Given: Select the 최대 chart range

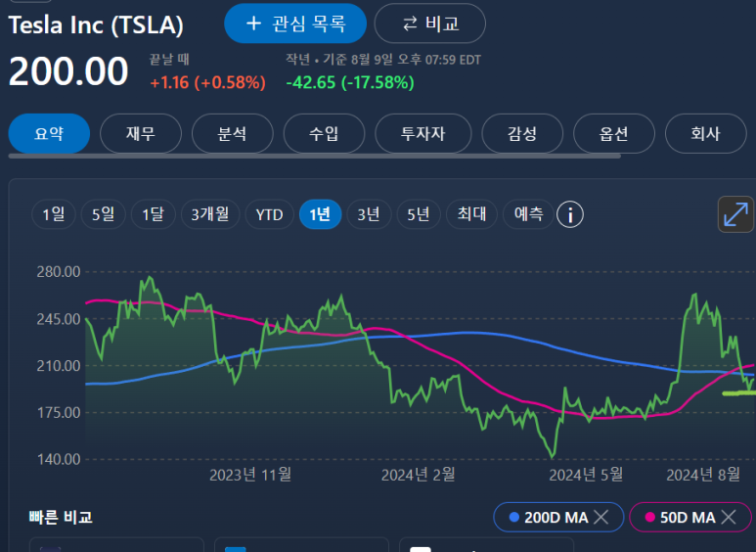Looking at the screenshot, I should pos(471,214).
